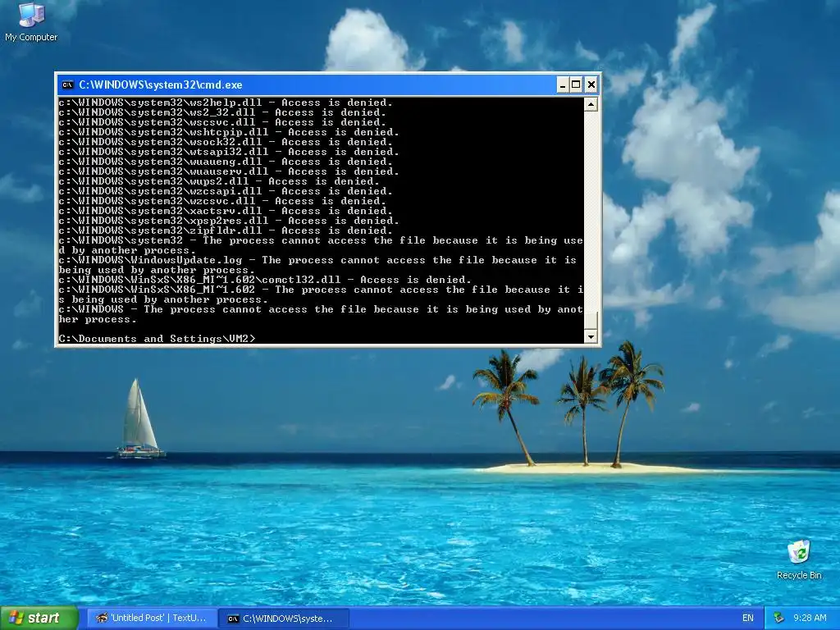Click the line with wuaueng.dll

coord(226,162)
